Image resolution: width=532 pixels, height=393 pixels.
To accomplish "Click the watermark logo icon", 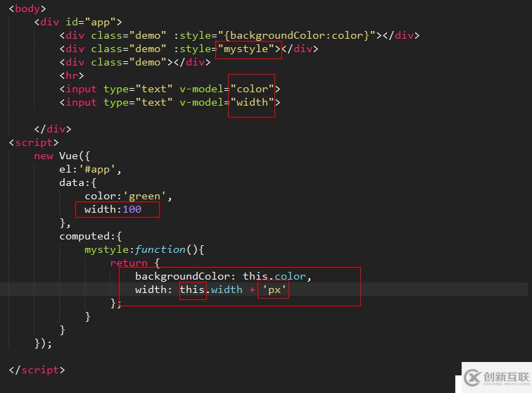I will click(472, 378).
